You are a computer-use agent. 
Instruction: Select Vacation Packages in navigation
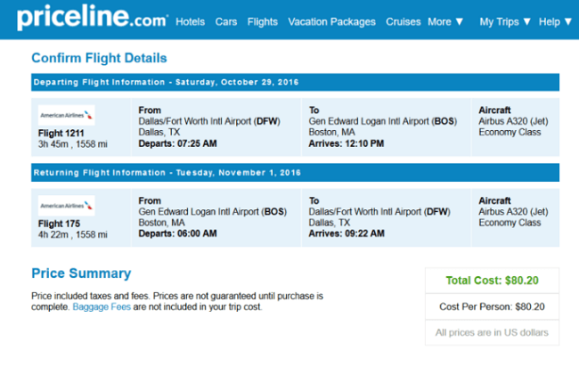[331, 21]
